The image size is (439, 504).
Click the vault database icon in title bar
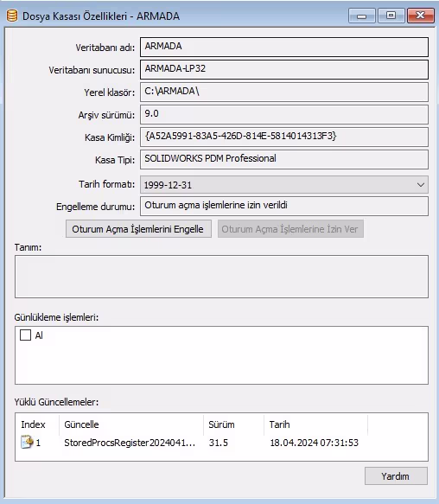click(x=12, y=16)
